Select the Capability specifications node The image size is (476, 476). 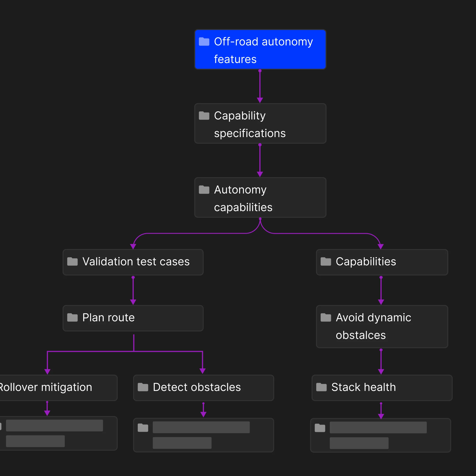click(x=260, y=123)
